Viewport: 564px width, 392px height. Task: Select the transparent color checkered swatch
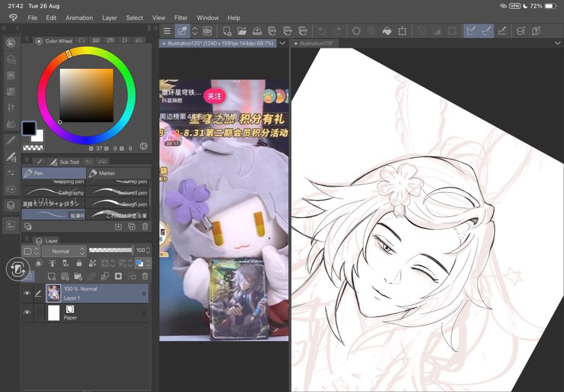[33, 147]
